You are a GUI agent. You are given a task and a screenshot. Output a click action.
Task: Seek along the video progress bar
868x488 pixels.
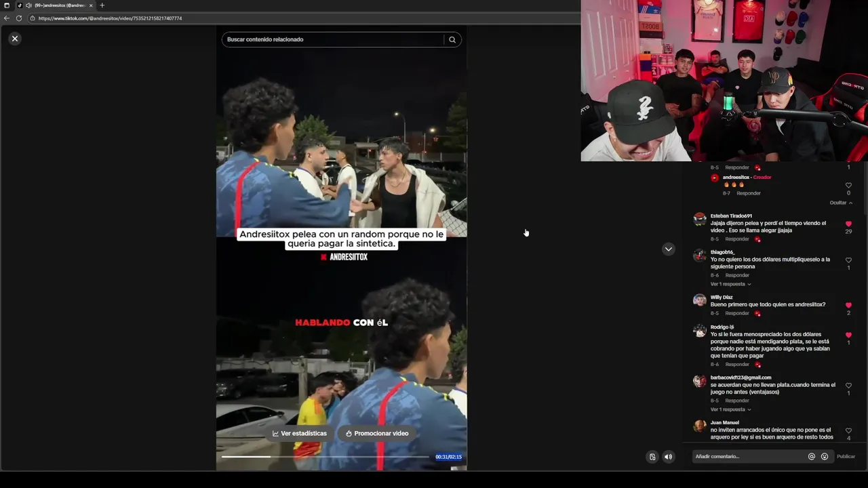[325, 457]
